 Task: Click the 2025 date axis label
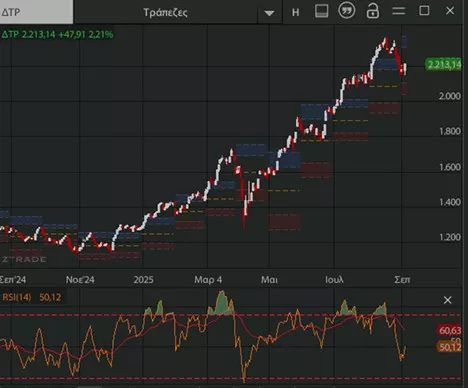tap(143, 280)
